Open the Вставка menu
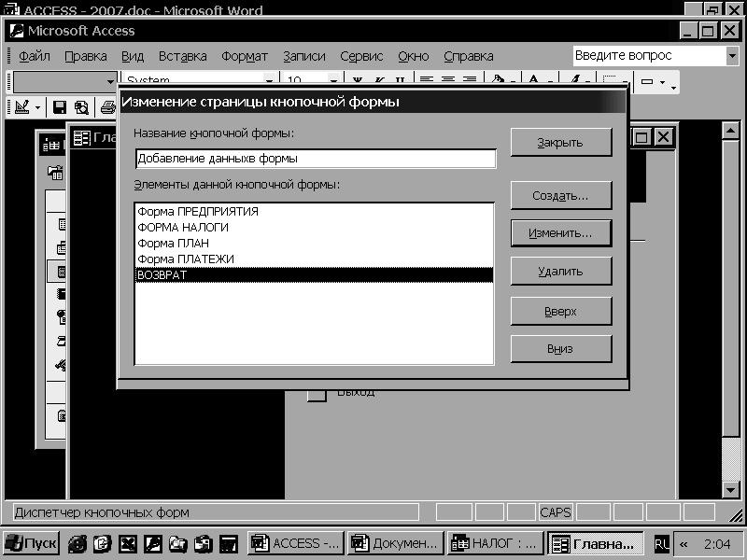The height and width of the screenshot is (560, 747). tap(182, 56)
